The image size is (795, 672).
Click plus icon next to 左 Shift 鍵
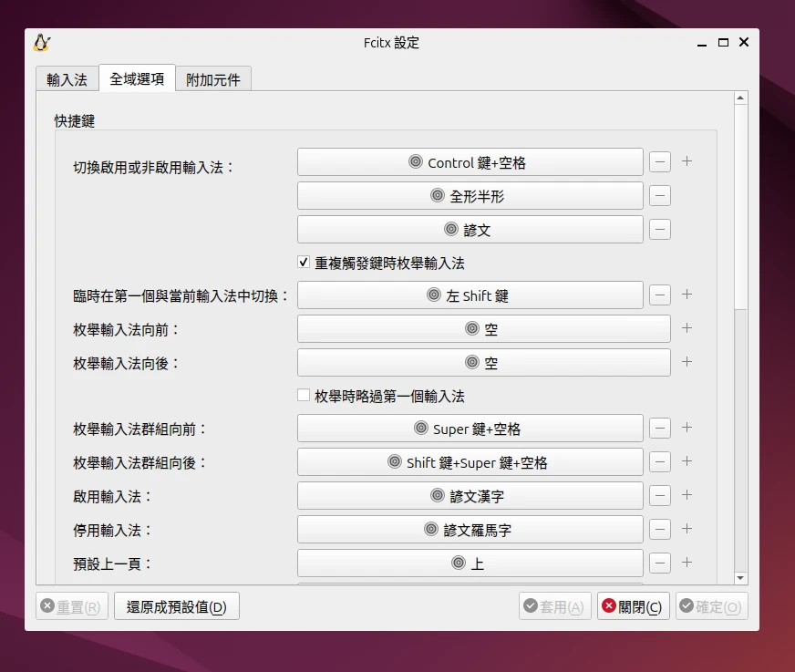(687, 295)
